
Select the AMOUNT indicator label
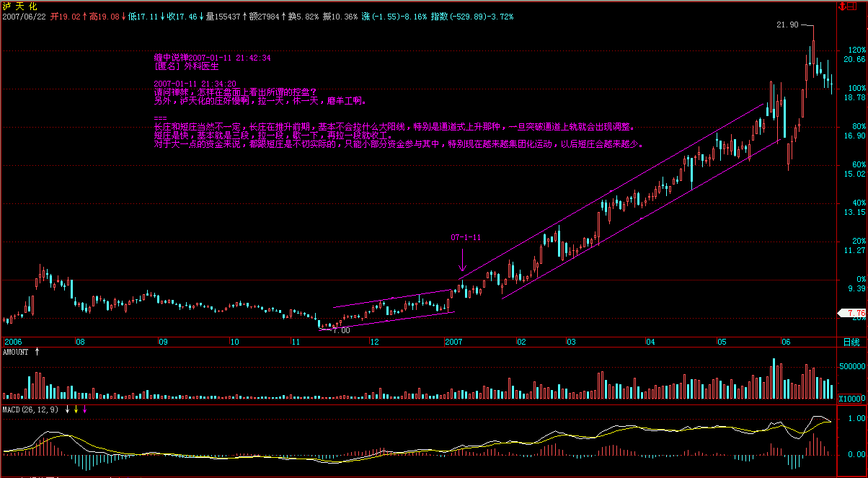tap(16, 352)
